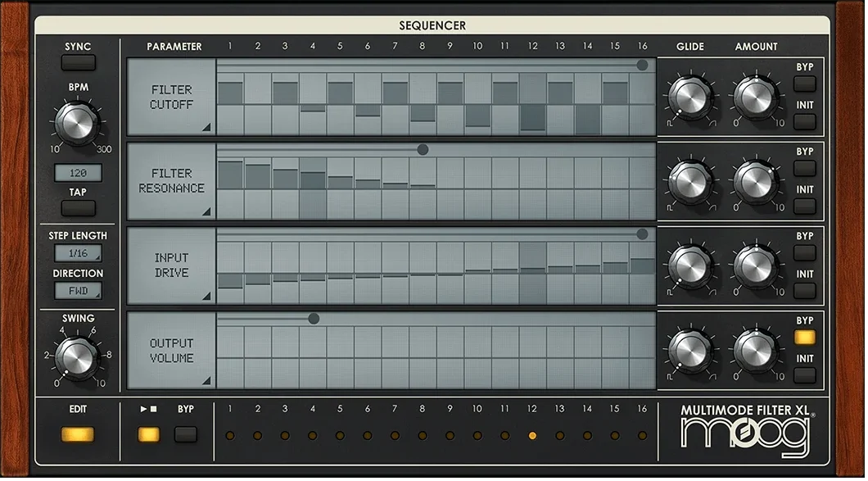Open the OUTPUT VOLUME parameter selector
The height and width of the screenshot is (481, 868).
pos(172,350)
